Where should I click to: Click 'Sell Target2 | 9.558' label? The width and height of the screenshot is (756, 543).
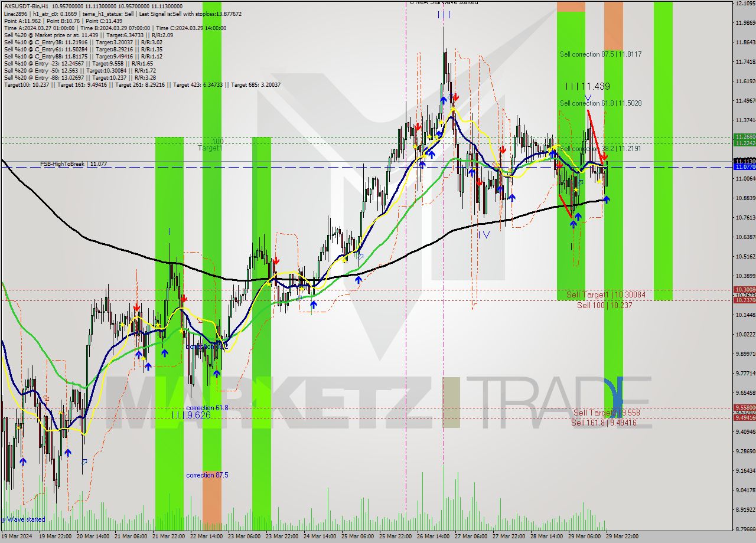click(607, 413)
